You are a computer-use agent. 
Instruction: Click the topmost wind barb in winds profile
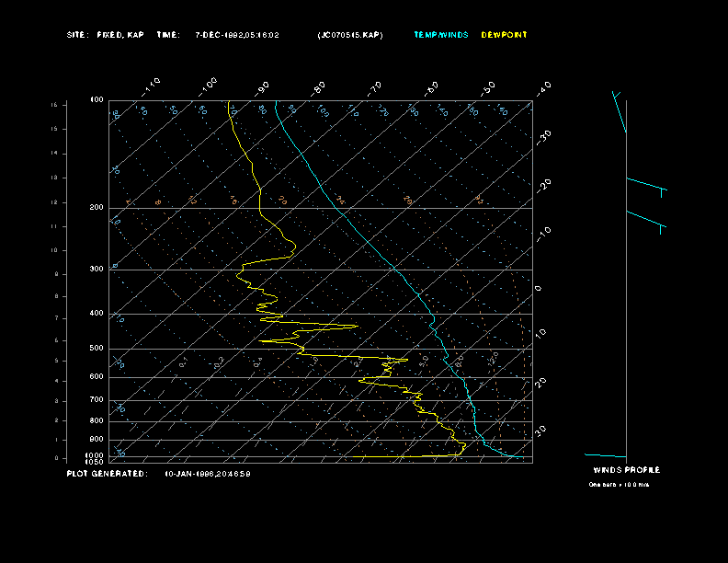619,112
